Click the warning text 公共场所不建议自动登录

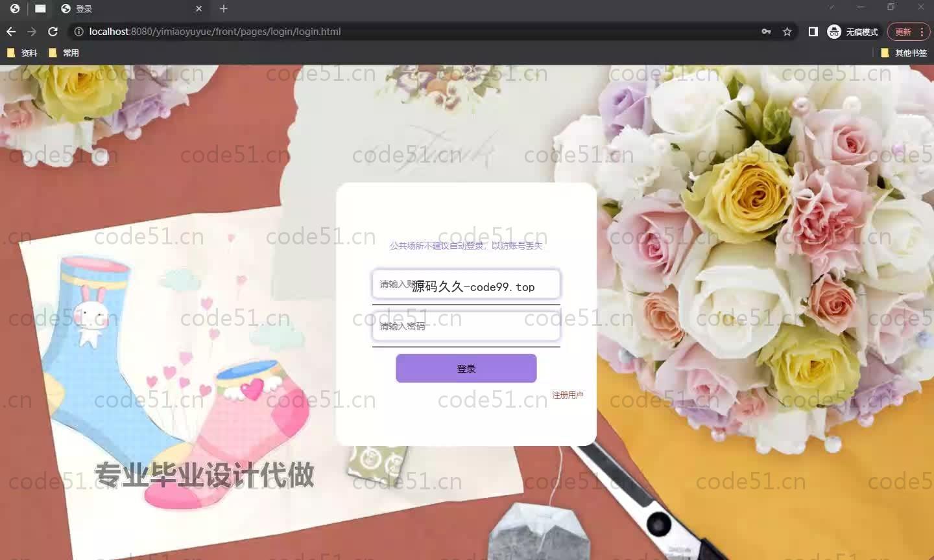[437, 246]
